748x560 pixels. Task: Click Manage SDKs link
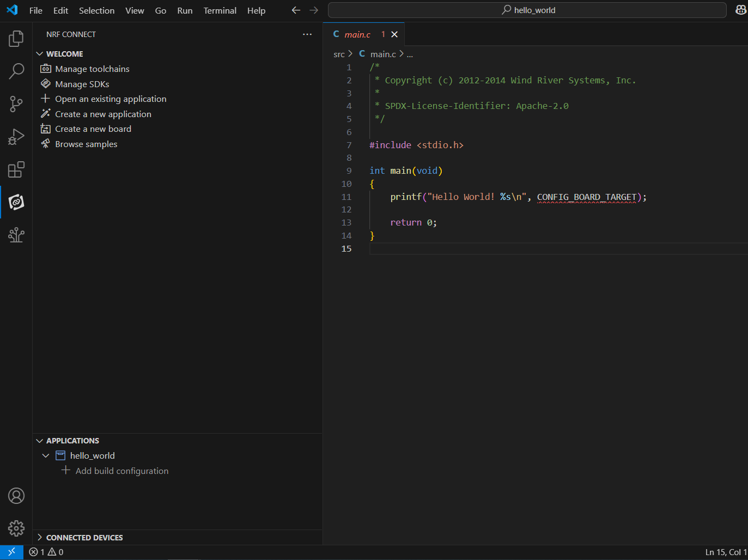coord(82,84)
